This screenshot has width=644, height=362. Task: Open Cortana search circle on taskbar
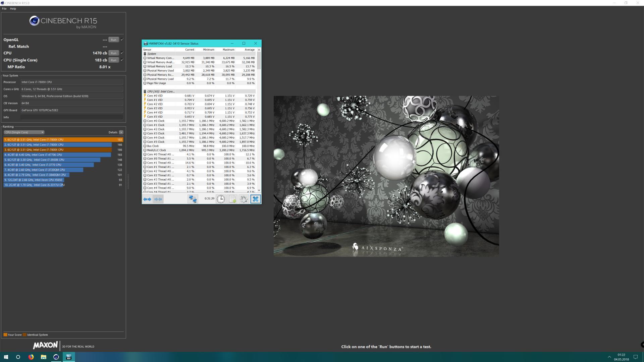[x=18, y=357]
